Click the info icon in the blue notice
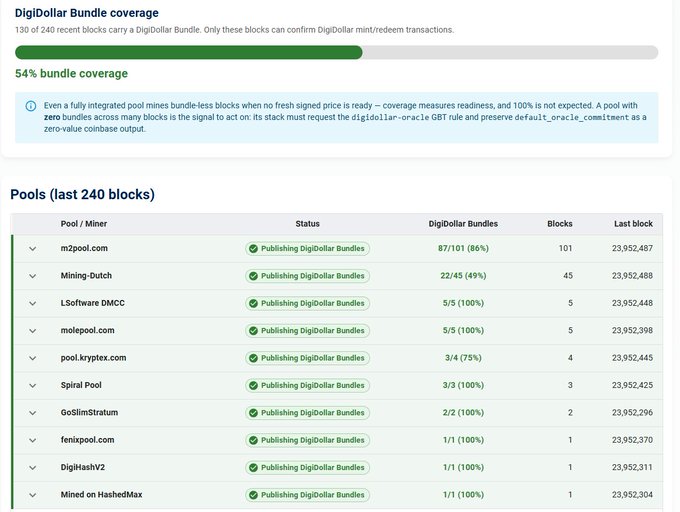Screen dimensions: 680x512 coord(31,106)
